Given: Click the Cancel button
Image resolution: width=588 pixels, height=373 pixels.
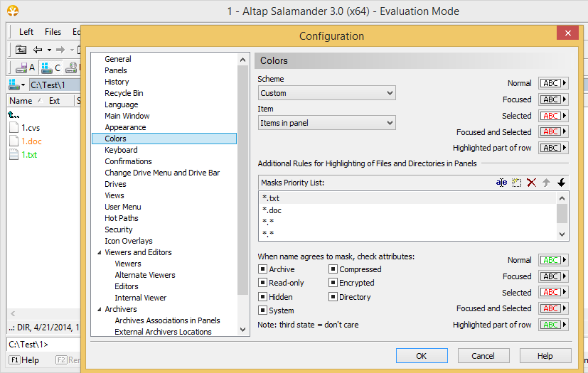Looking at the screenshot, I should (x=483, y=356).
